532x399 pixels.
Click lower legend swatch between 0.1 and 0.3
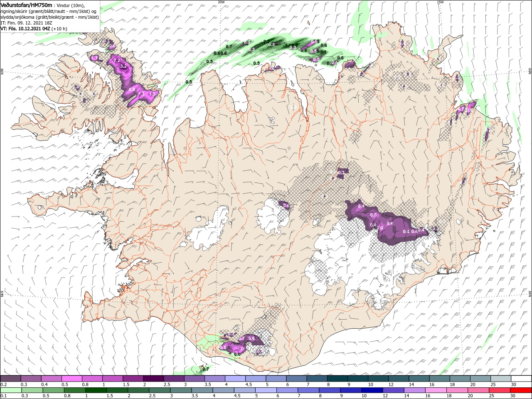[11, 390]
